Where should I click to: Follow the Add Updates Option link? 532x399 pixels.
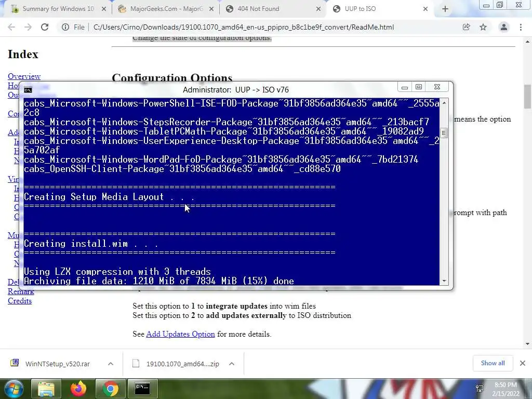[180, 334]
